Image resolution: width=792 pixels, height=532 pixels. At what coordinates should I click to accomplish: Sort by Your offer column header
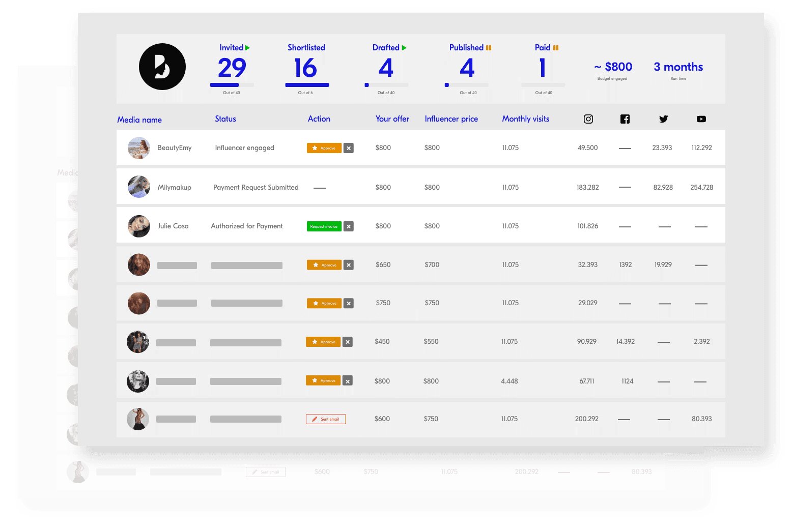pyautogui.click(x=392, y=119)
